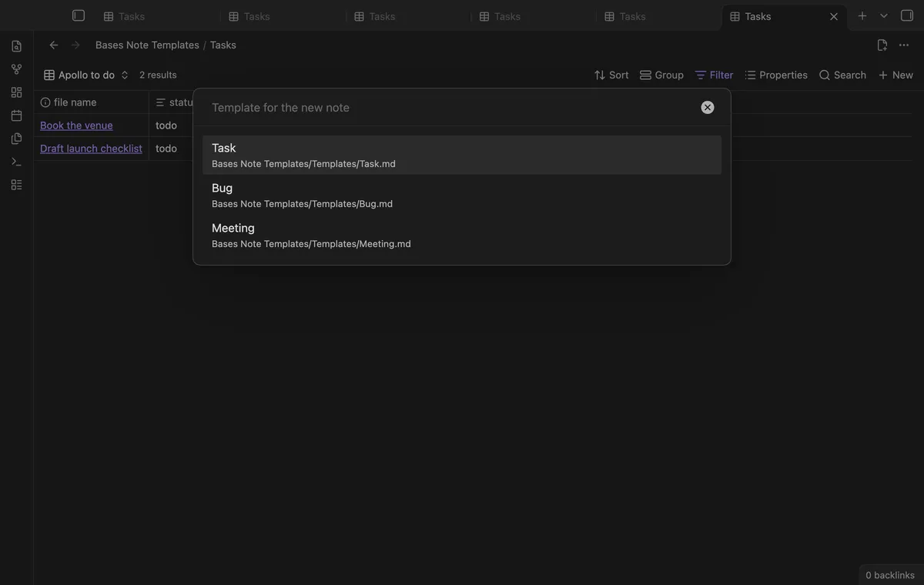Open the Properties panel
This screenshot has width=924, height=585.
776,75
